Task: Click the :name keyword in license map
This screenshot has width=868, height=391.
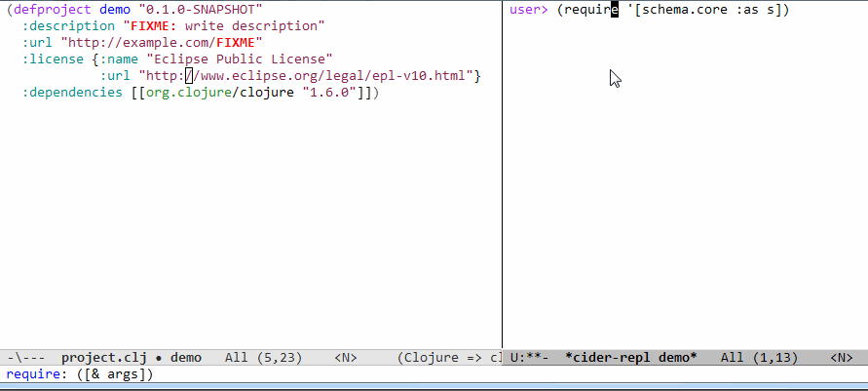Action: click(119, 59)
